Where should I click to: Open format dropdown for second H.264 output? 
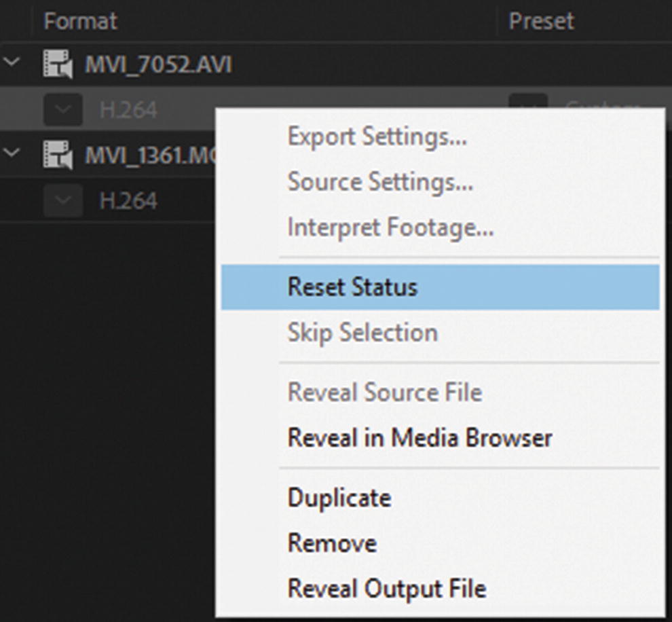(x=62, y=201)
